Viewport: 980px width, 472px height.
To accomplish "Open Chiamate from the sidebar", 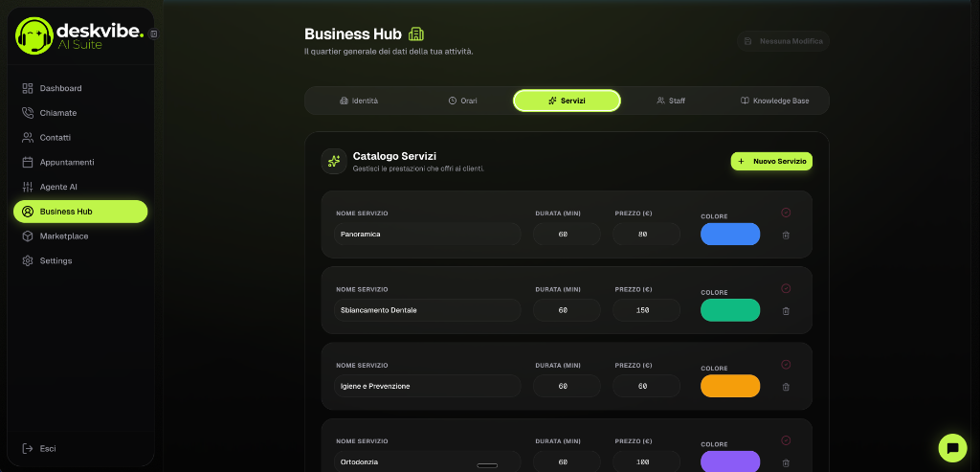I will click(57, 113).
